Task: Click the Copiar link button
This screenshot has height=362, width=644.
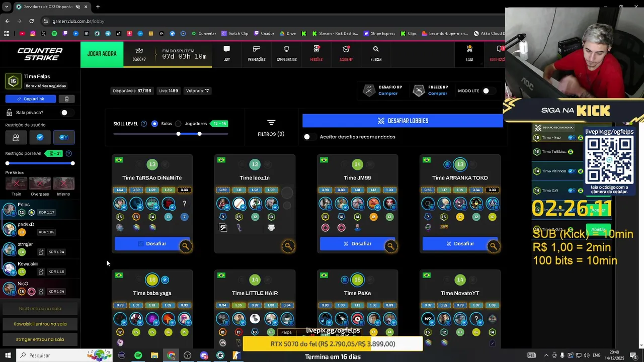Action: click(x=31, y=99)
